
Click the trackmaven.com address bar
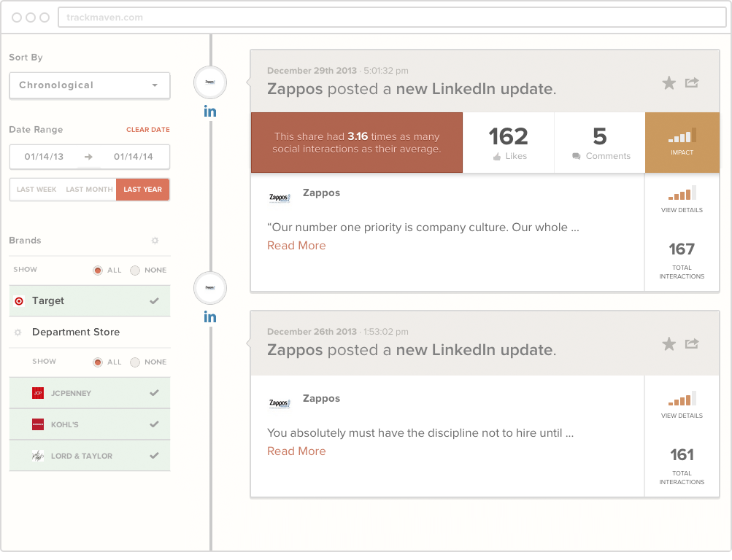pyautogui.click(x=392, y=17)
